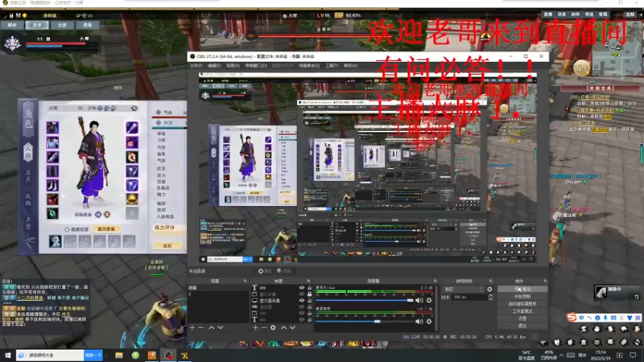The height and width of the screenshot is (362, 644).
Task: Click the 宝石 button in character panel
Action: (167, 245)
